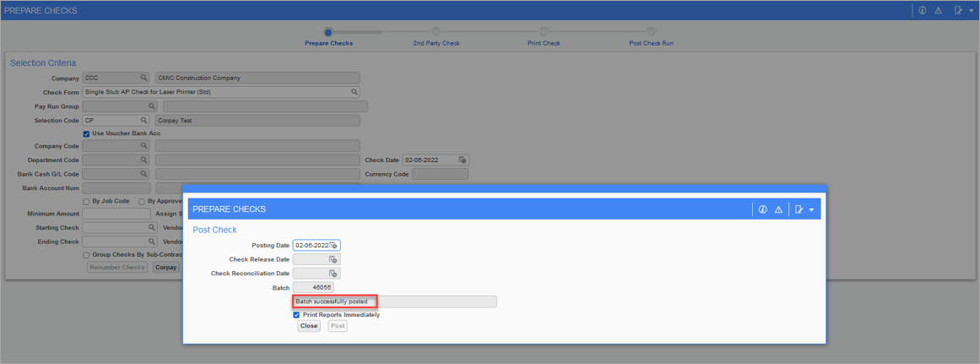Open the Posting Date calendar picker
Screen dimensions: 980x364
click(x=333, y=246)
